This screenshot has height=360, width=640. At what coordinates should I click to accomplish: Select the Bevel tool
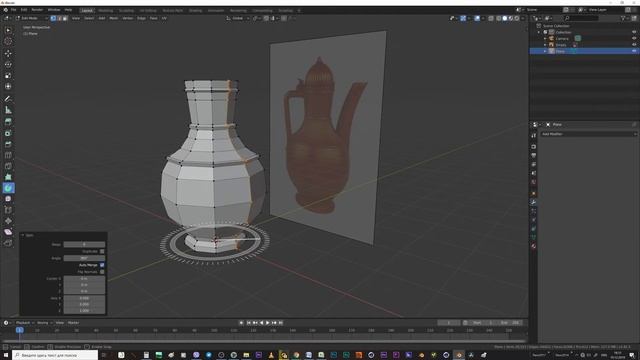(x=8, y=144)
